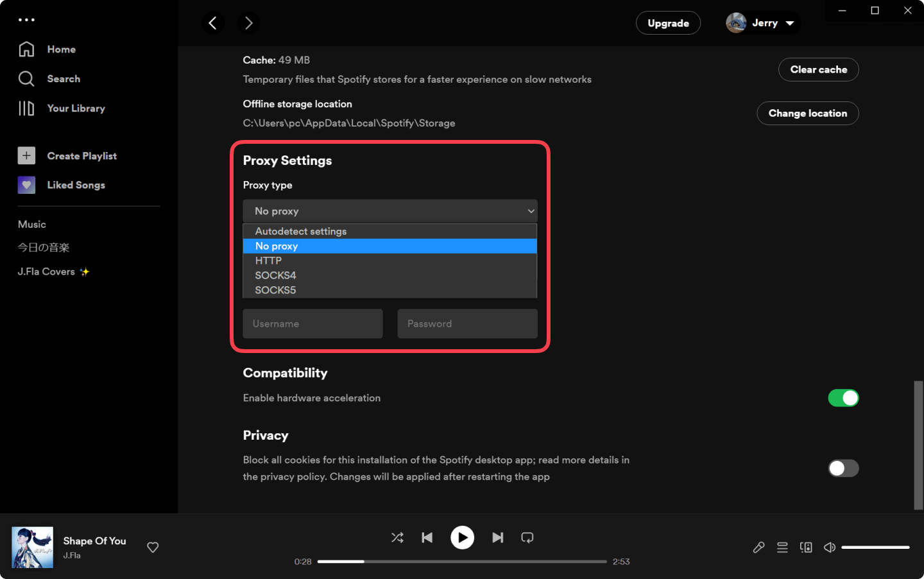The width and height of the screenshot is (924, 579).
Task: Minimize the Spotify window
Action: [x=843, y=10]
